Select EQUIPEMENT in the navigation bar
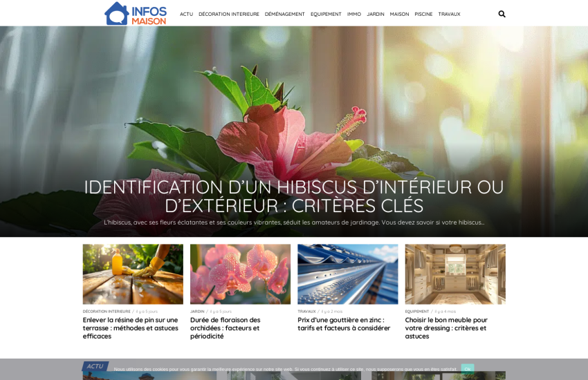The image size is (588, 380). click(326, 14)
